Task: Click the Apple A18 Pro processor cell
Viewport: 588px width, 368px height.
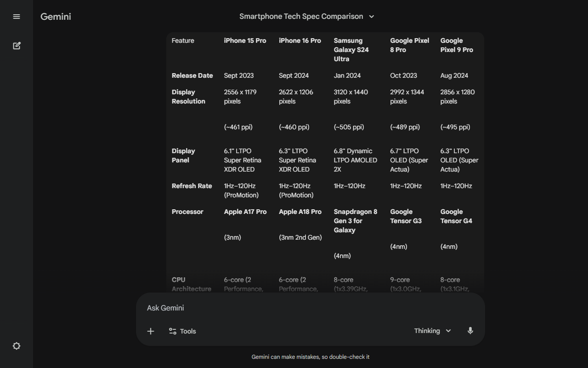Action: pyautogui.click(x=300, y=212)
